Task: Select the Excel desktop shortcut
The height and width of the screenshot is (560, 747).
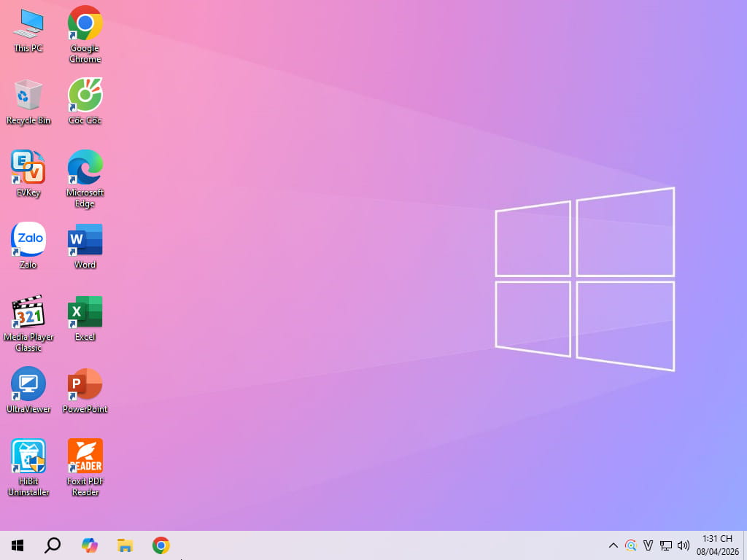Action: point(85,319)
